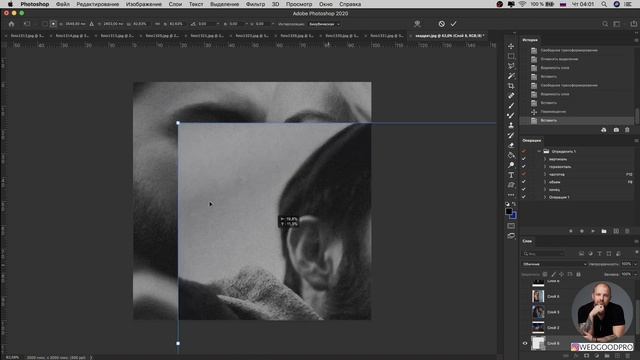
Task: Open the Справка menu
Action: [350, 4]
